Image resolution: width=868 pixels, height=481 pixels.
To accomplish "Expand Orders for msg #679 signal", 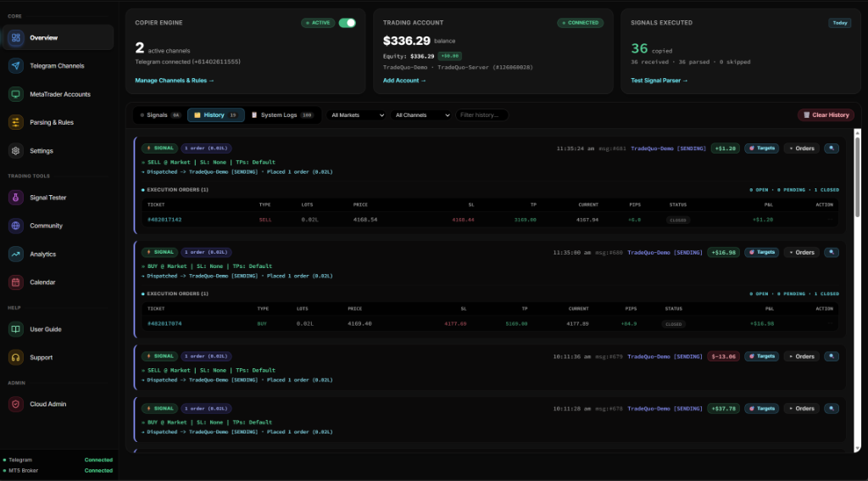I will coord(802,356).
